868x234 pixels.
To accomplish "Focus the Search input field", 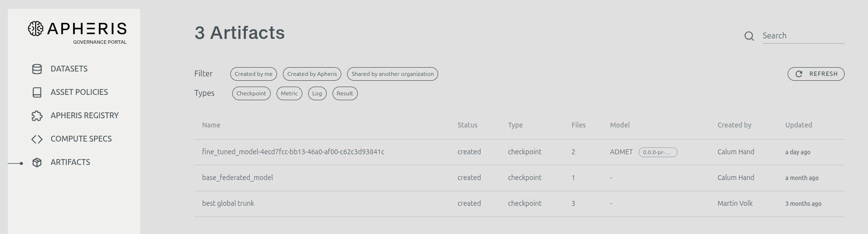I will click(803, 36).
